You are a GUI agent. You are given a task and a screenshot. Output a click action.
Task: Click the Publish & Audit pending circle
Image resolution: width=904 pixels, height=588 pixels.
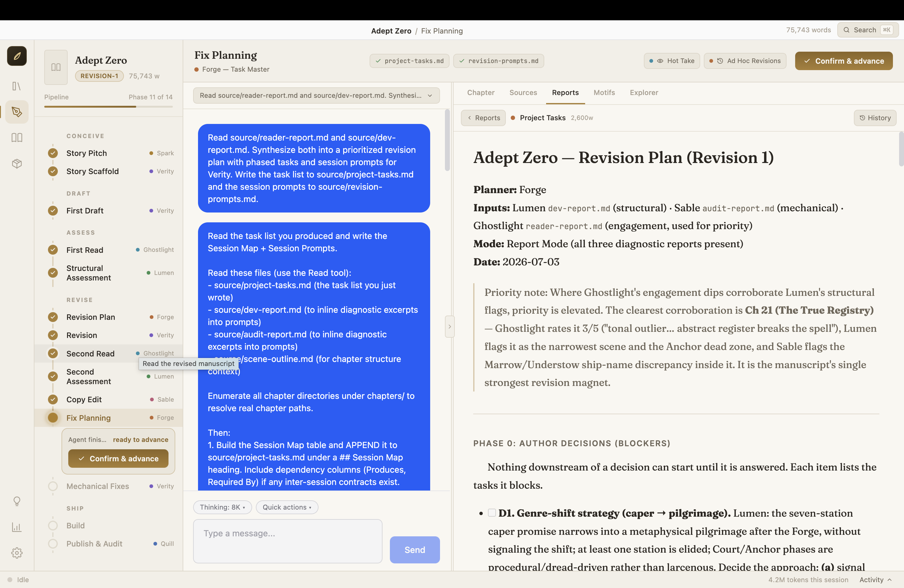(x=53, y=544)
